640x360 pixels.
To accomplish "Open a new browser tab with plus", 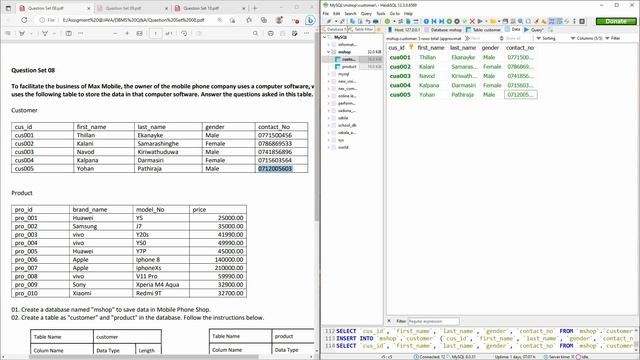I will coord(255,8).
